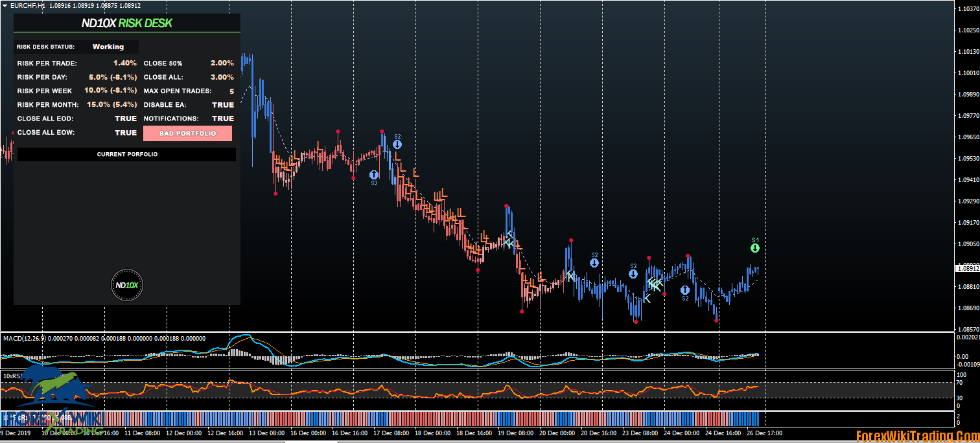Click the BAD PORTFOLIO button

coord(187,133)
